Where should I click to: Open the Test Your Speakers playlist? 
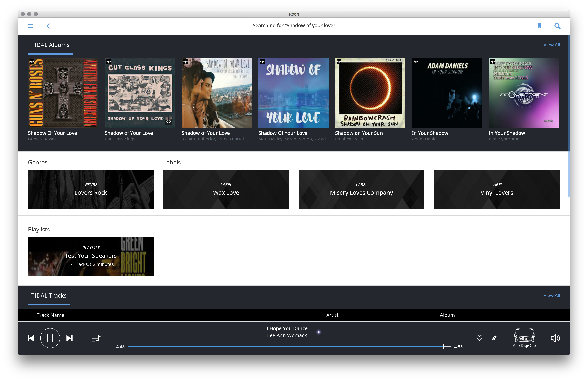pos(91,256)
